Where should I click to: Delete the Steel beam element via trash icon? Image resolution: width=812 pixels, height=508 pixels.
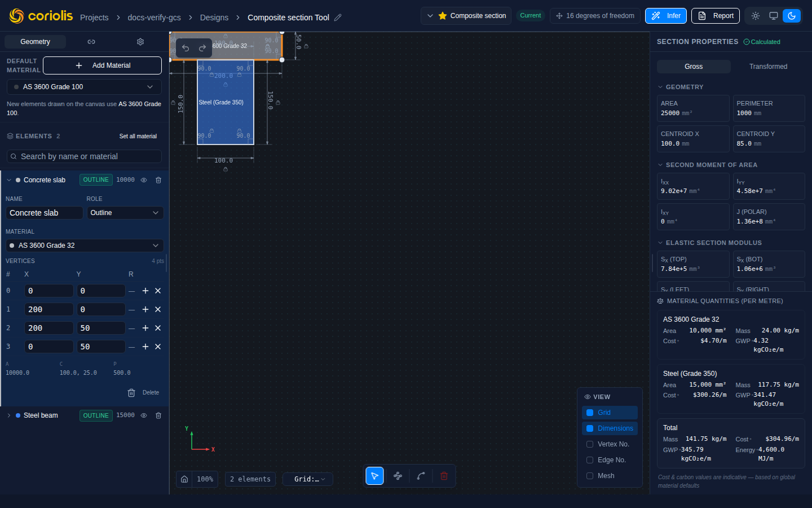tap(158, 415)
